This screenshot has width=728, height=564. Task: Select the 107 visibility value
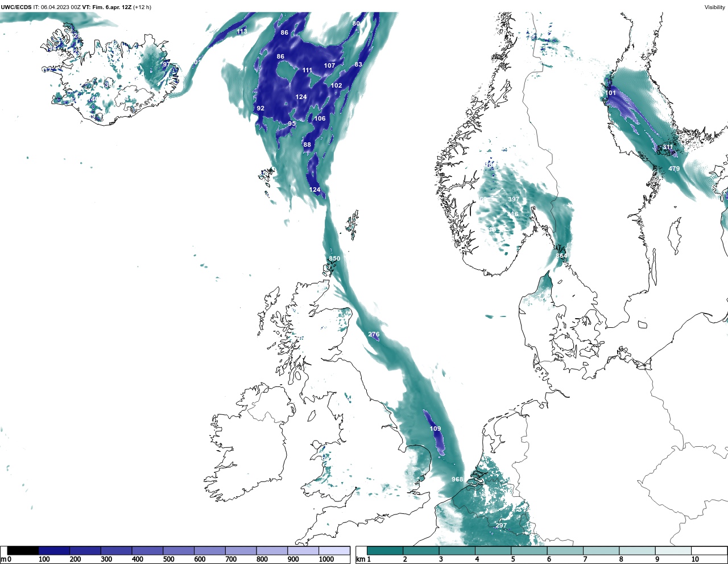point(330,65)
